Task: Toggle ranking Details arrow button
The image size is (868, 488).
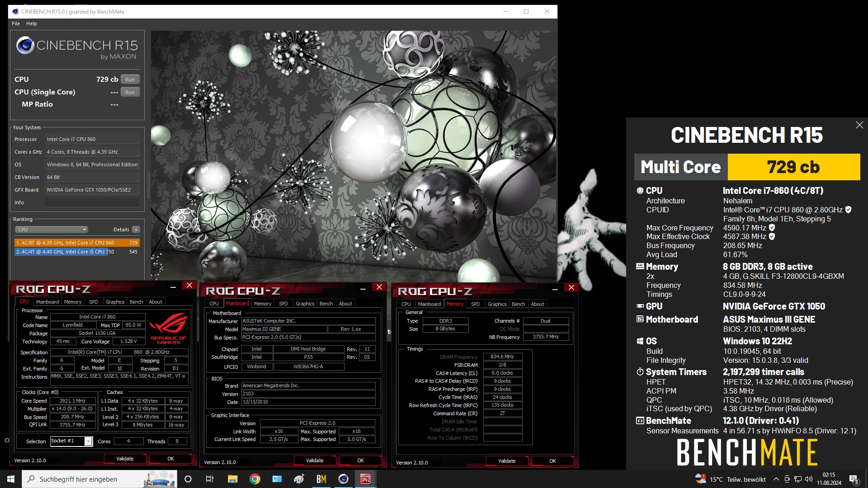Action: coord(136,230)
